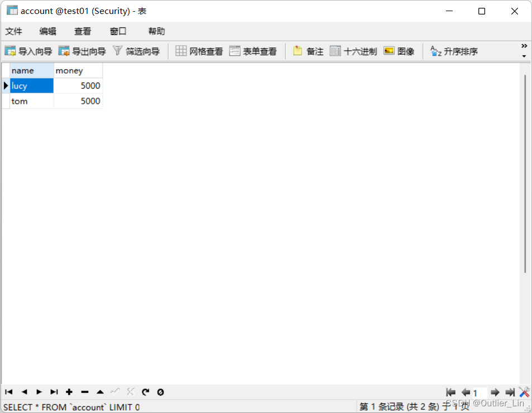Stop loading with the stop icon

tap(160, 392)
